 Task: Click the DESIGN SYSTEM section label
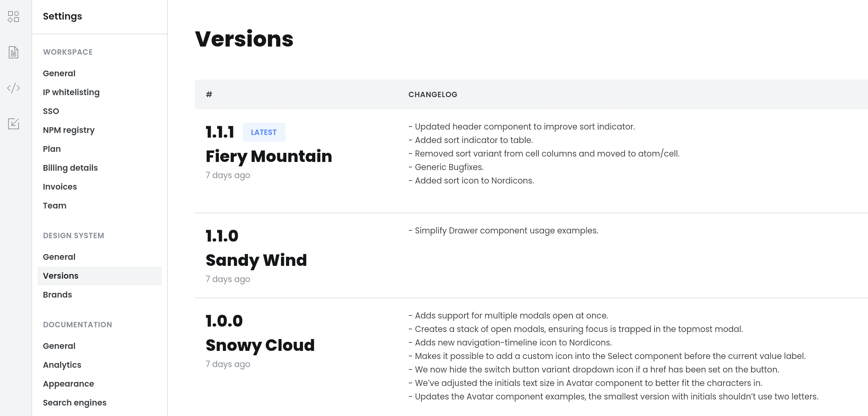point(74,235)
